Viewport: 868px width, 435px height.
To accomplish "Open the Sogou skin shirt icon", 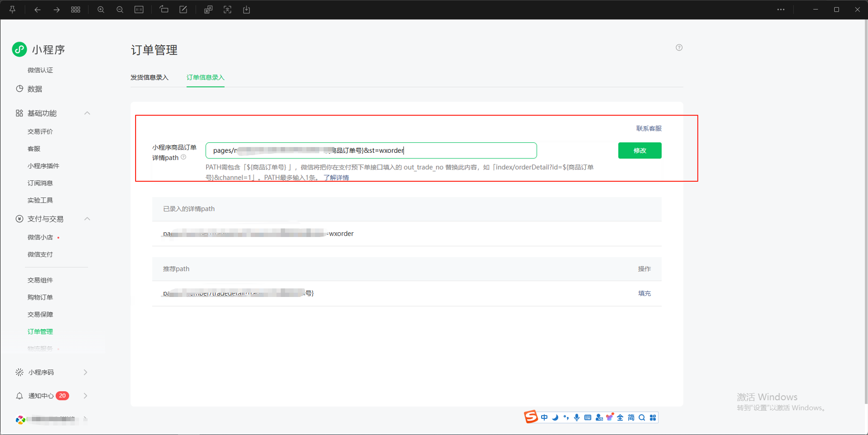I will click(610, 417).
